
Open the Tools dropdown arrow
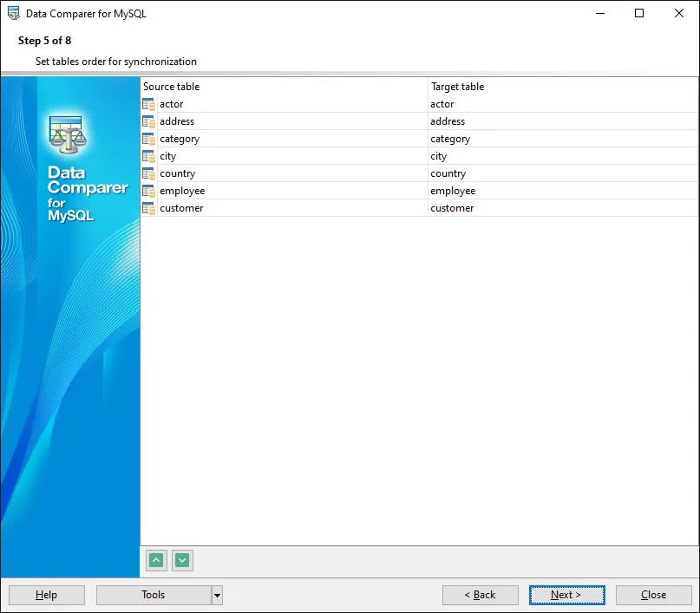[x=217, y=595]
